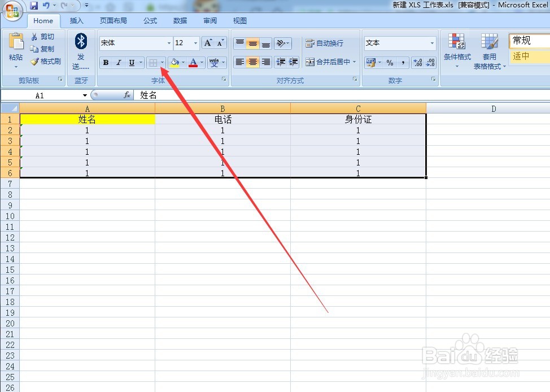Switch to 页面布局 tab
This screenshot has height=392, width=550.
pyautogui.click(x=113, y=21)
